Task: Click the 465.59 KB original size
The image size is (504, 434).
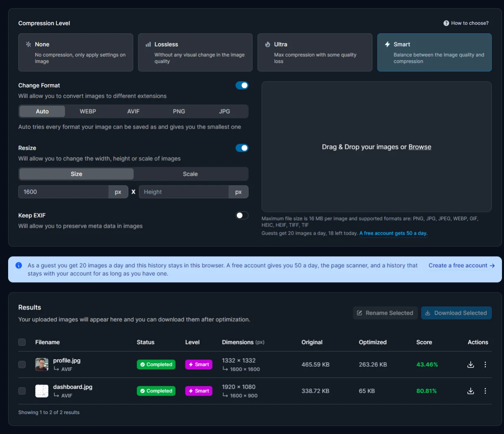Action: (315, 364)
